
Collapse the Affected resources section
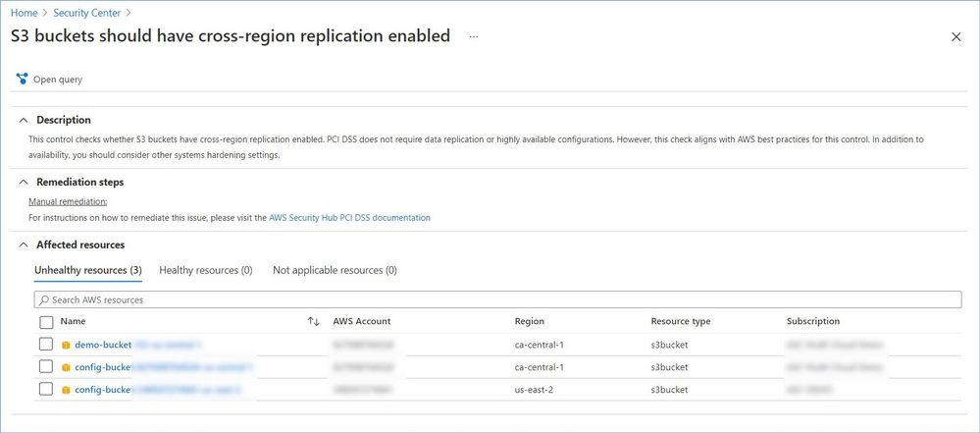24,244
